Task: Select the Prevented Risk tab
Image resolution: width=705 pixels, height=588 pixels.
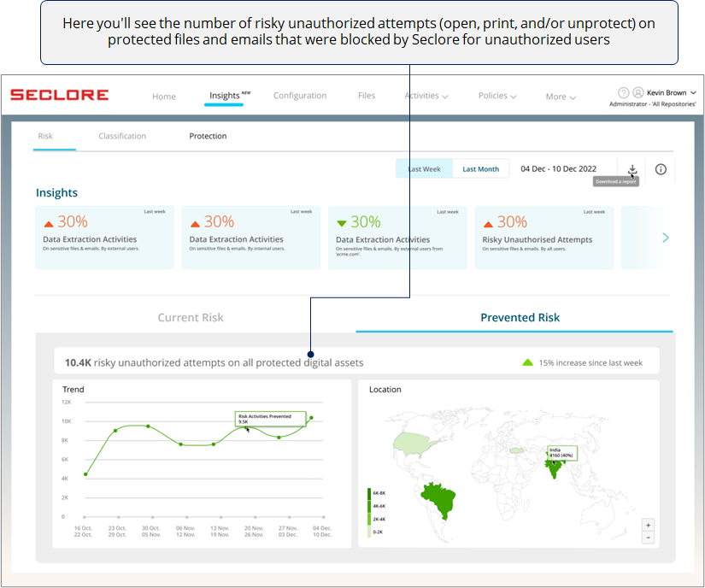Action: click(x=520, y=318)
